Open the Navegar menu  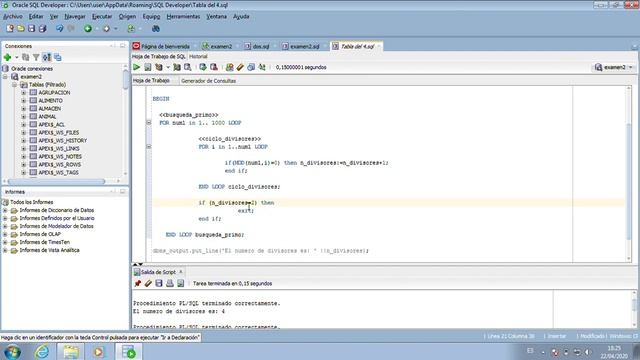75,16
